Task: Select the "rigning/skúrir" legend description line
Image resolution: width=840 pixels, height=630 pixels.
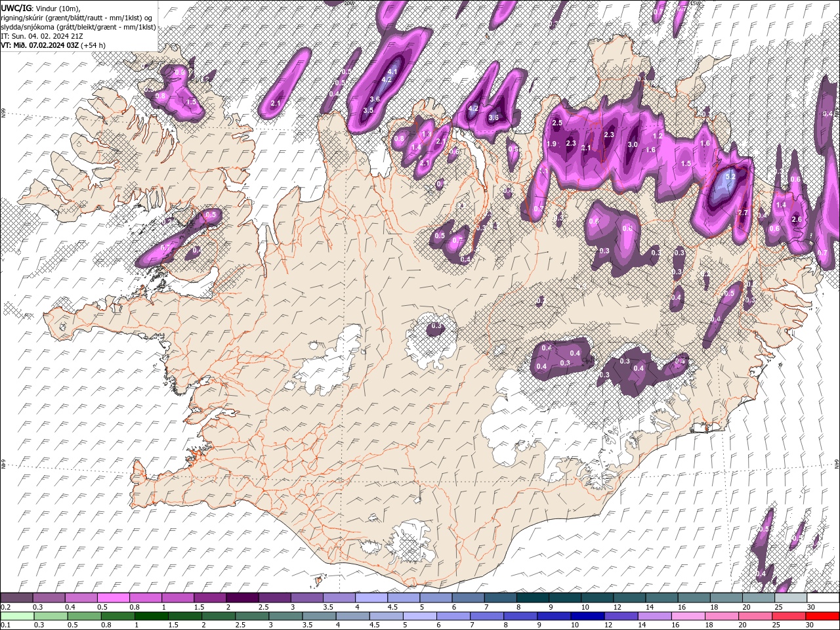Action: pos(77,18)
